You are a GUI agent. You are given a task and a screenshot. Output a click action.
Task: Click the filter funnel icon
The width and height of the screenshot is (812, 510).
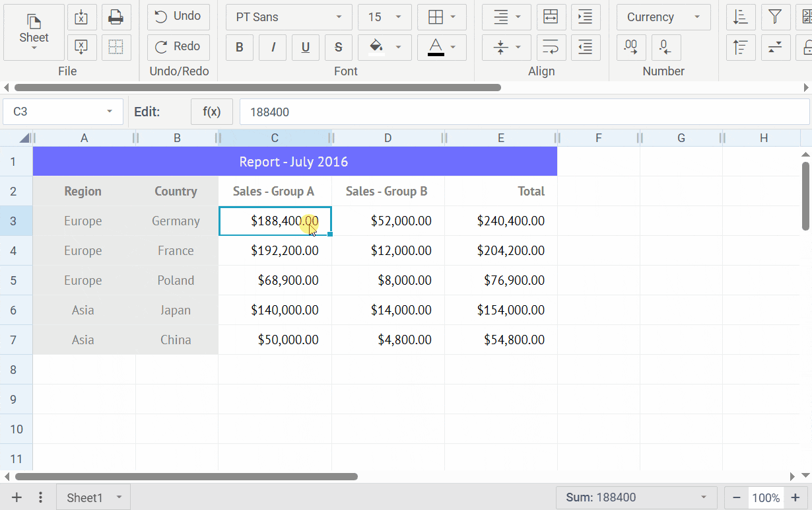pos(776,17)
